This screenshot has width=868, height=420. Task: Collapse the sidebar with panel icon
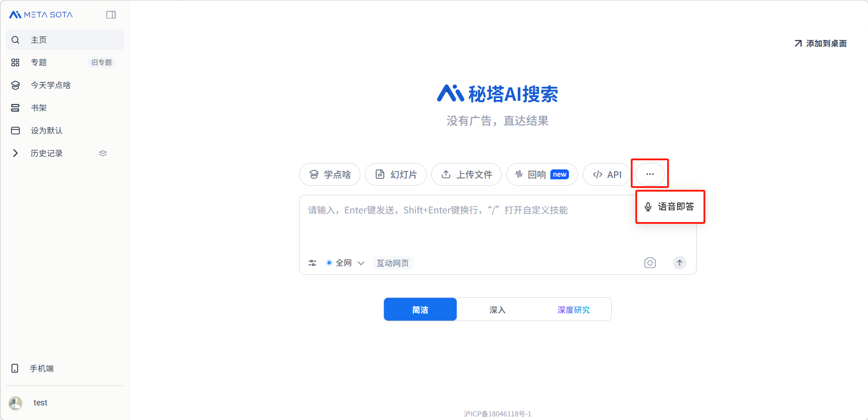click(x=111, y=15)
